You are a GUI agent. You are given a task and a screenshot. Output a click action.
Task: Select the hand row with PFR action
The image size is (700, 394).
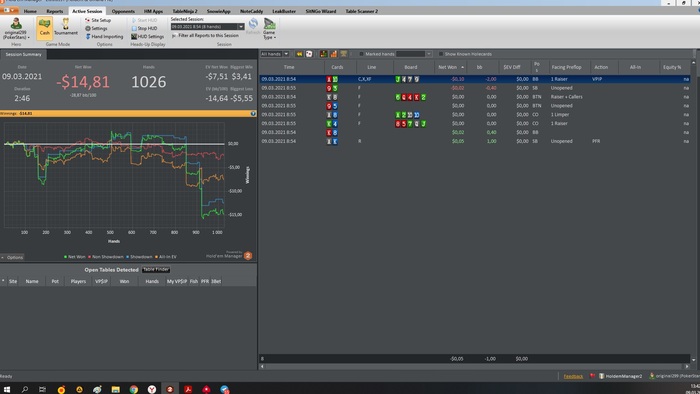pos(475,141)
